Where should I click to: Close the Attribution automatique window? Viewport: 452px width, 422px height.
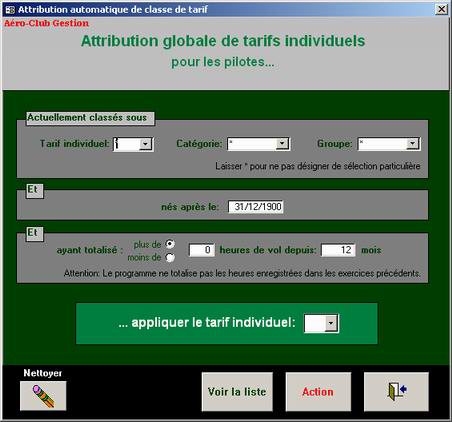442,9
